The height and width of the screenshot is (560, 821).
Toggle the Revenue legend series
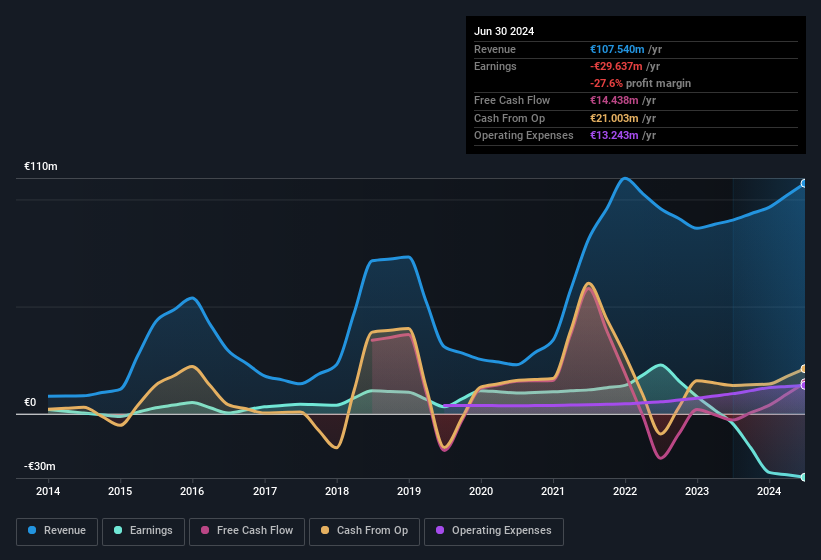click(57, 531)
